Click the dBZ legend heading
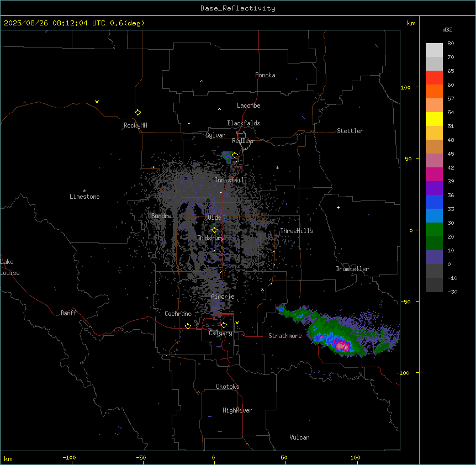 (447, 29)
